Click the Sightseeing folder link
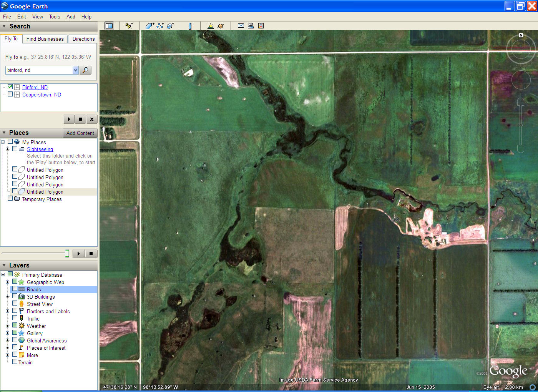 40,149
